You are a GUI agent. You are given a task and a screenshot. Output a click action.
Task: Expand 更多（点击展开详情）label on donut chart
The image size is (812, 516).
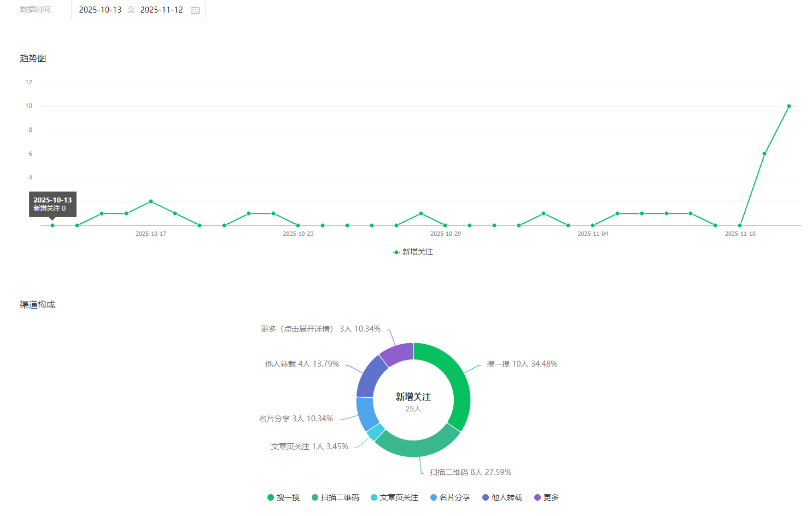click(320, 329)
